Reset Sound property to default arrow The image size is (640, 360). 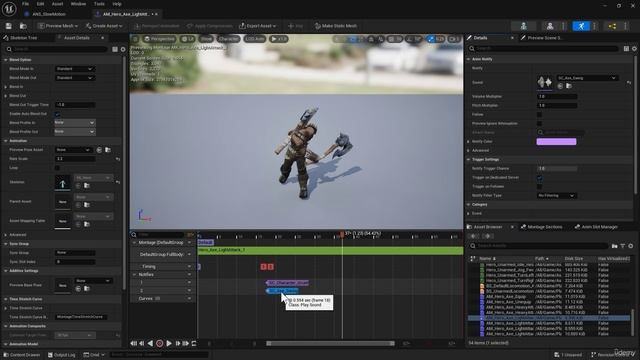pos(629,82)
